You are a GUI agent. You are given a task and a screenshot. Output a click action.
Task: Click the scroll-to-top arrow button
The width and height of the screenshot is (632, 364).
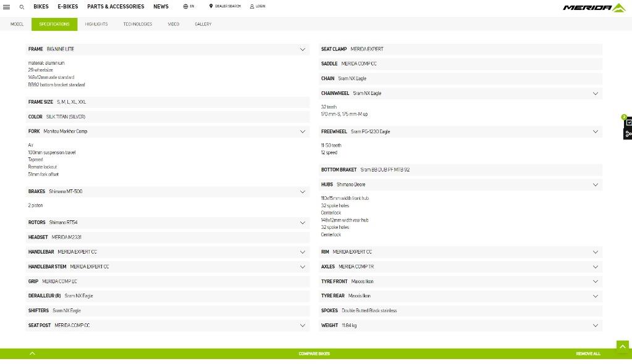622,346
